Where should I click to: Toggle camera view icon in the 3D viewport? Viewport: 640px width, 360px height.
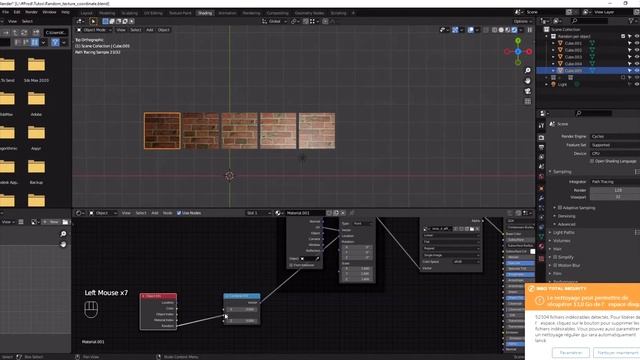528,91
